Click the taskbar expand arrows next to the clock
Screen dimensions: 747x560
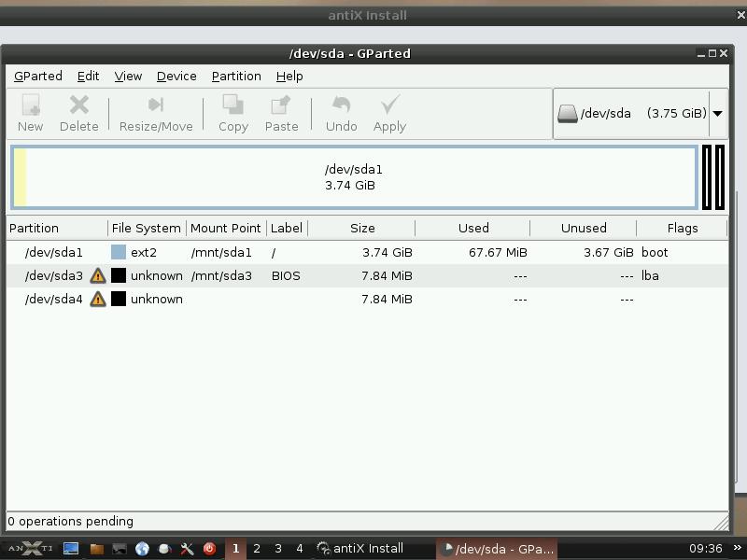(x=738, y=548)
